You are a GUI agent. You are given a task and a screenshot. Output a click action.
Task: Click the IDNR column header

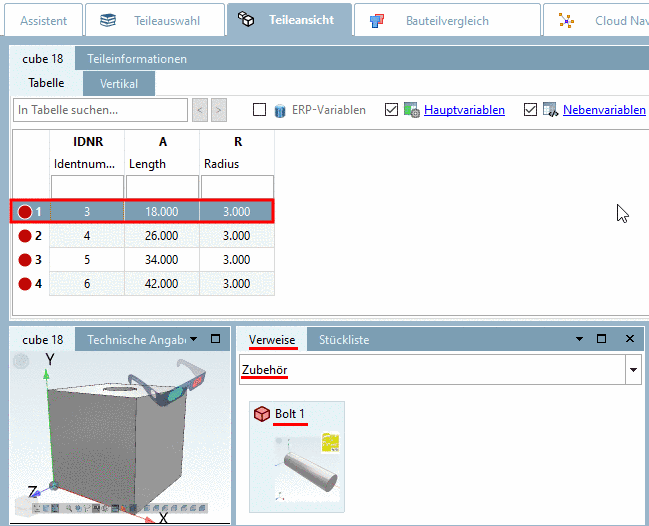pos(87,152)
